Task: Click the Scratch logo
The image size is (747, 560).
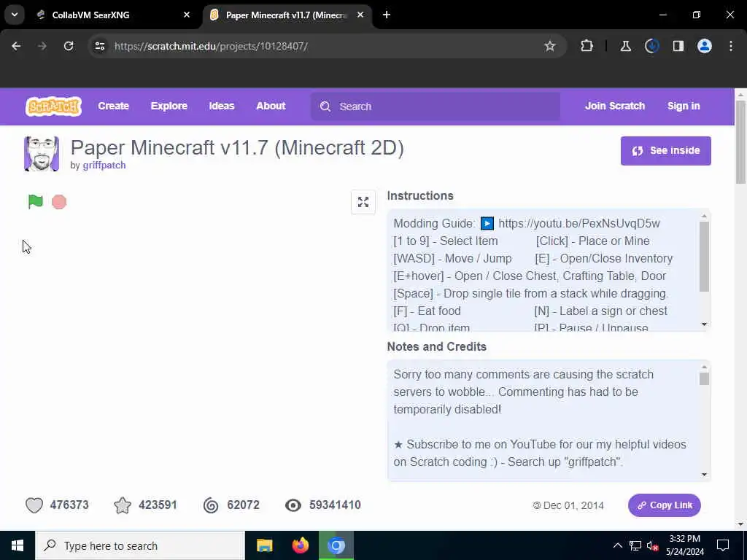Action: pyautogui.click(x=53, y=106)
